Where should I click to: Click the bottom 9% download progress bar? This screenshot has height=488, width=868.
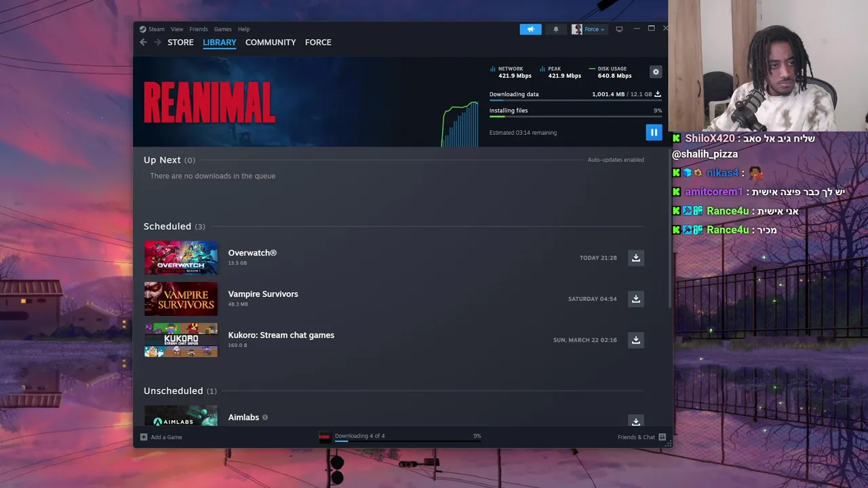point(408,441)
